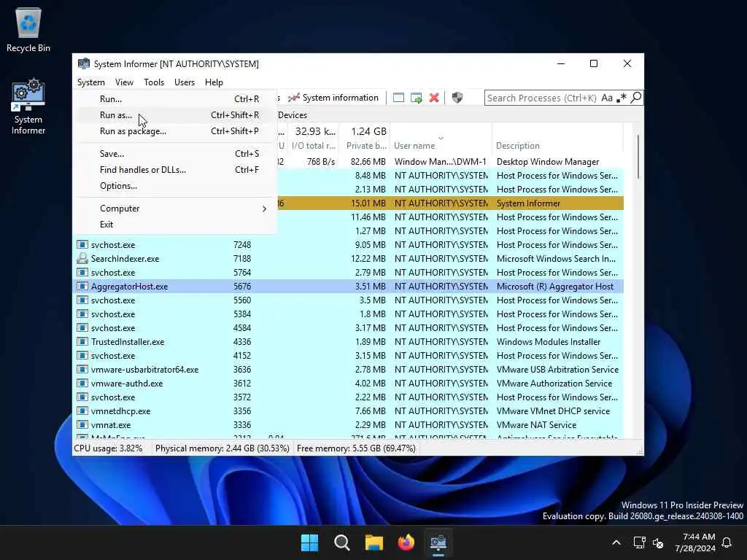Screen dimensions: 747x560
Task: Click the find window toolbar icon
Action: pyautogui.click(x=399, y=98)
